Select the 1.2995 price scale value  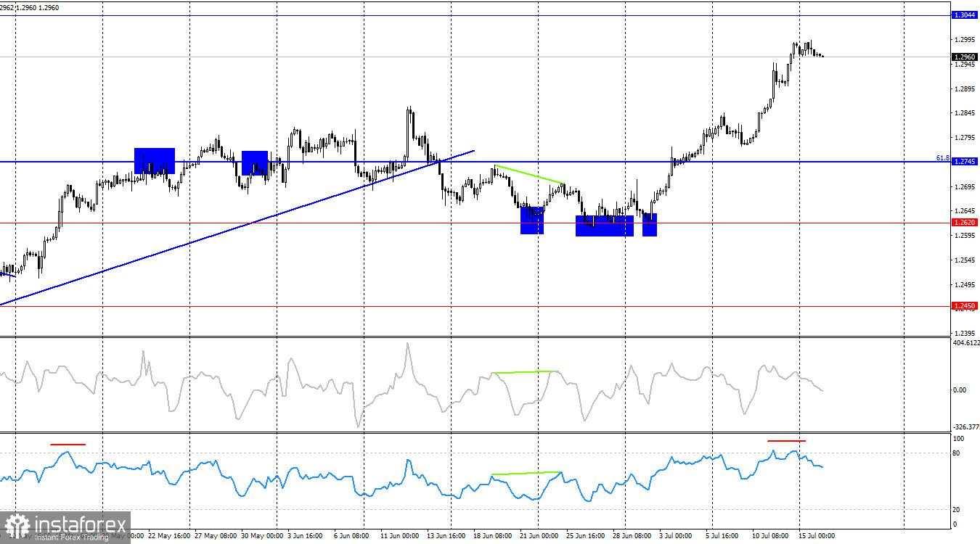click(x=965, y=40)
